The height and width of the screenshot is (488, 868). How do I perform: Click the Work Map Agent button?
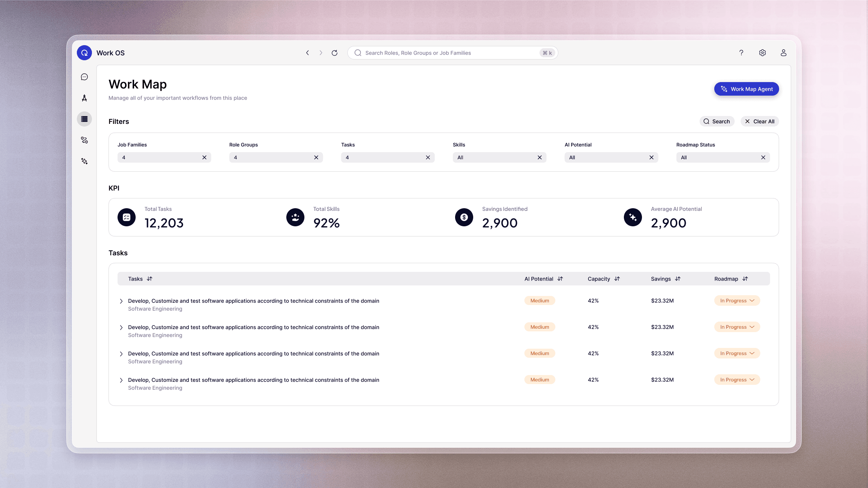point(746,89)
